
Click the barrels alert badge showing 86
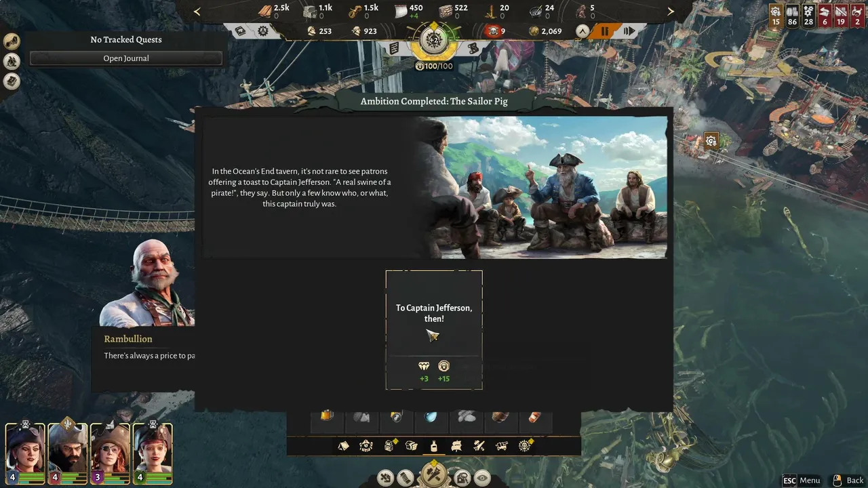click(792, 16)
